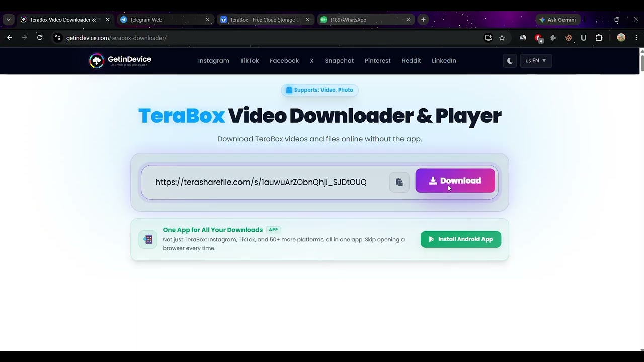This screenshot has height=362, width=644.
Task: View site information icon in address bar
Action: [x=58, y=38]
